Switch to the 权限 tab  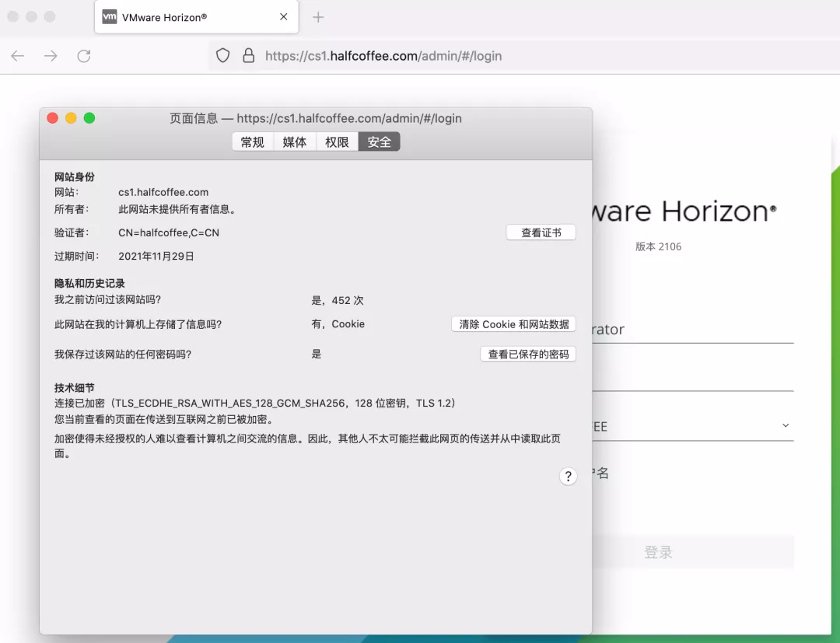pyautogui.click(x=337, y=142)
